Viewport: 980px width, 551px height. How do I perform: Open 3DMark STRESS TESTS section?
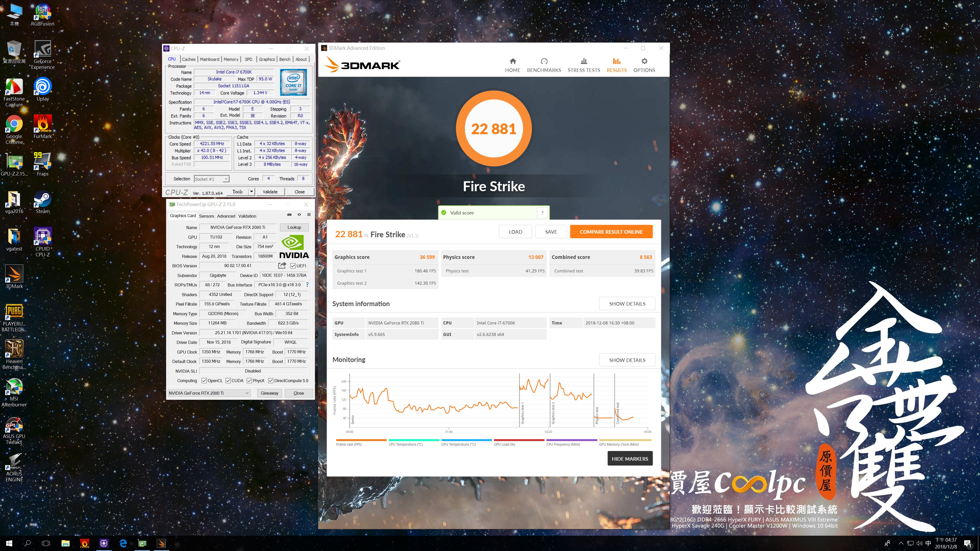[584, 65]
